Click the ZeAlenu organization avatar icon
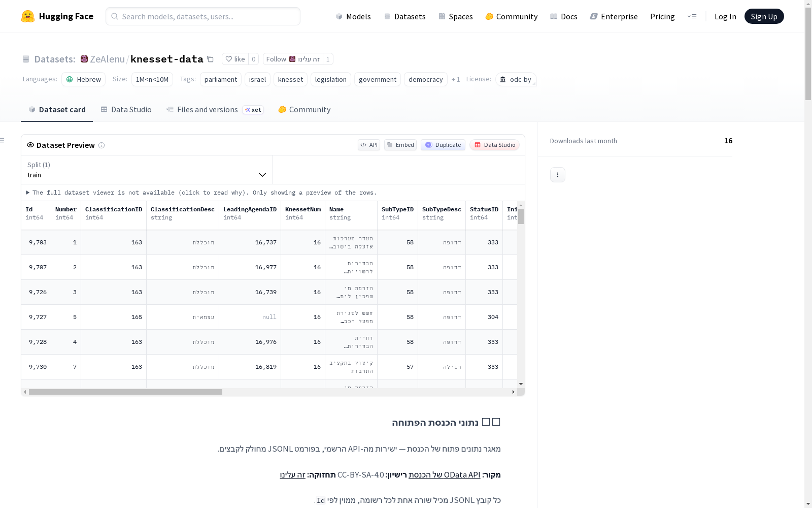 pos(84,59)
